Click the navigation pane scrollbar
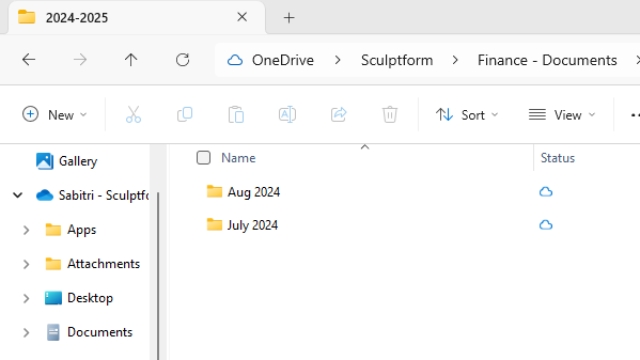The height and width of the screenshot is (360, 640). (158, 276)
